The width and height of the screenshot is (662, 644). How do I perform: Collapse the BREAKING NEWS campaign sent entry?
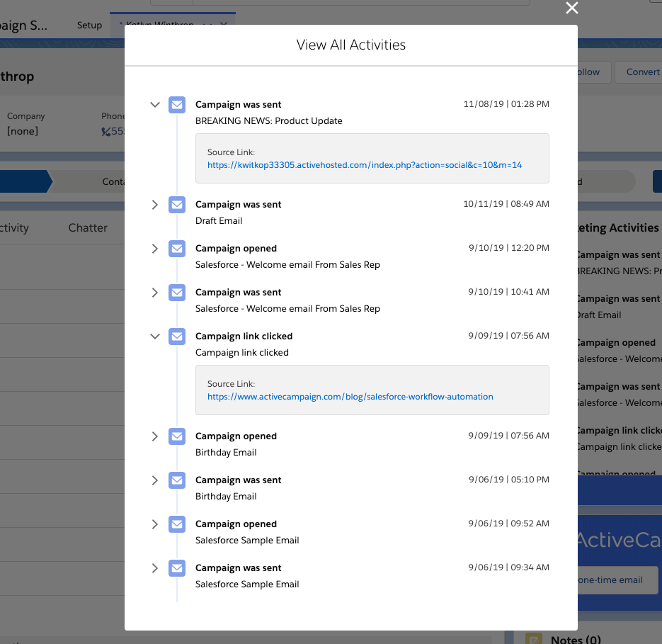tap(155, 104)
